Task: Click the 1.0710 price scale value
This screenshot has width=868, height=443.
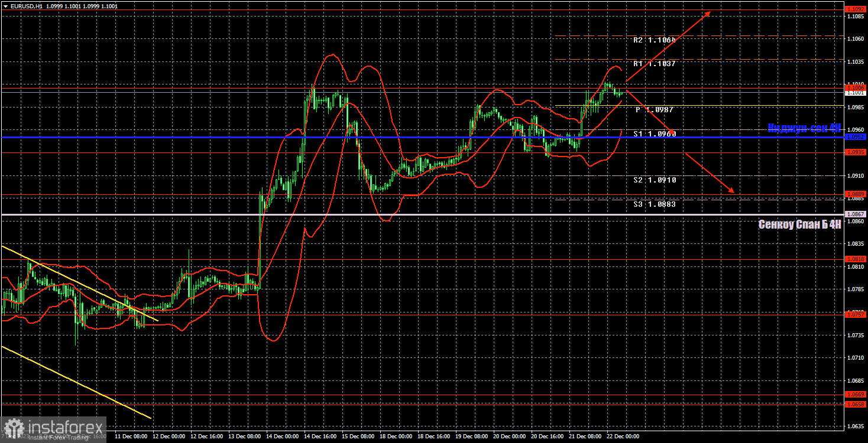Action: tap(856, 357)
